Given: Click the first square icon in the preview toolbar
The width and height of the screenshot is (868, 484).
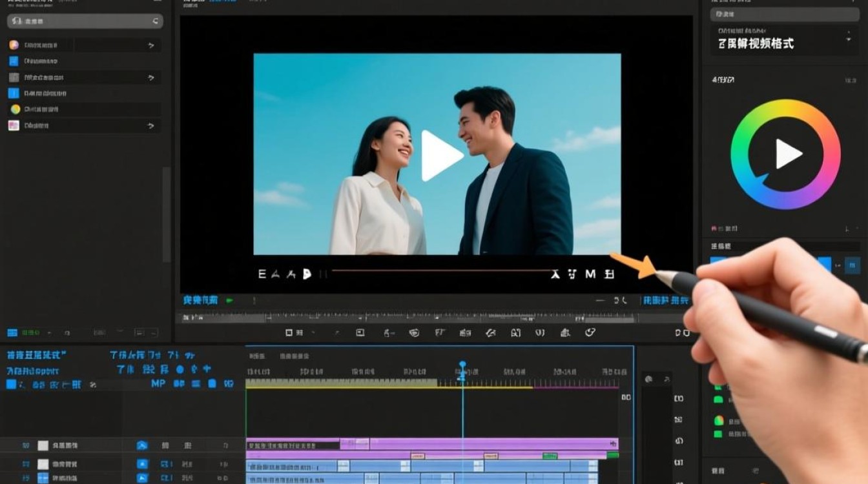Looking at the screenshot, I should pos(289,332).
